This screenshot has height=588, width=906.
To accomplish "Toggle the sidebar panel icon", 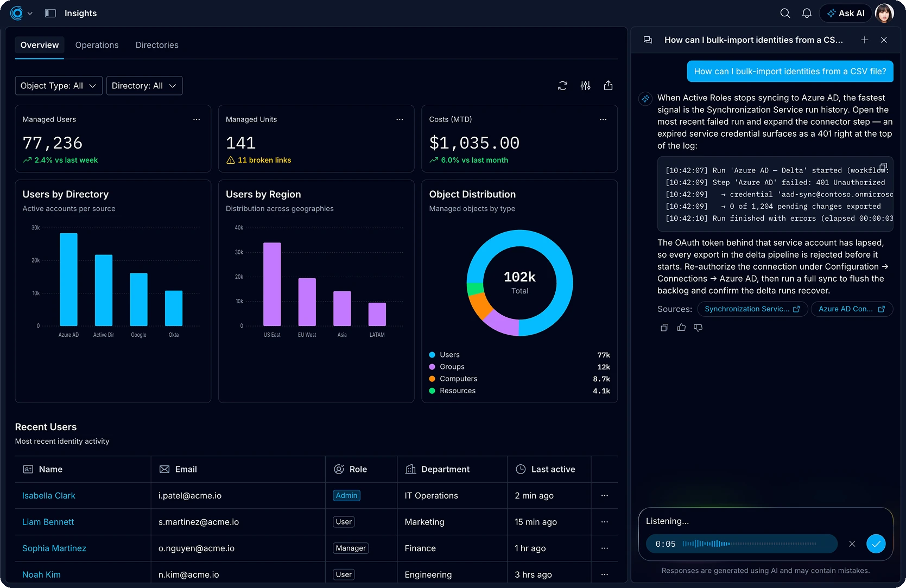I will tap(50, 13).
